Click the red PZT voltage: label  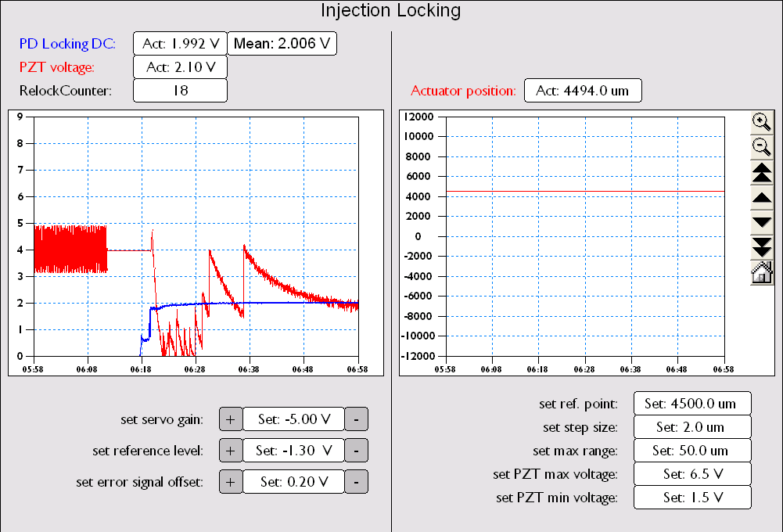[x=57, y=67]
